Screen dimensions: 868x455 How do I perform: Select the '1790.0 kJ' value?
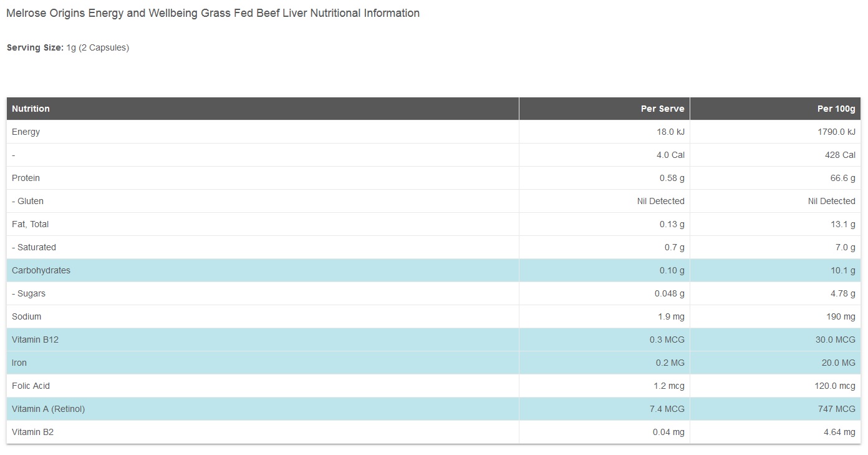[836, 132]
